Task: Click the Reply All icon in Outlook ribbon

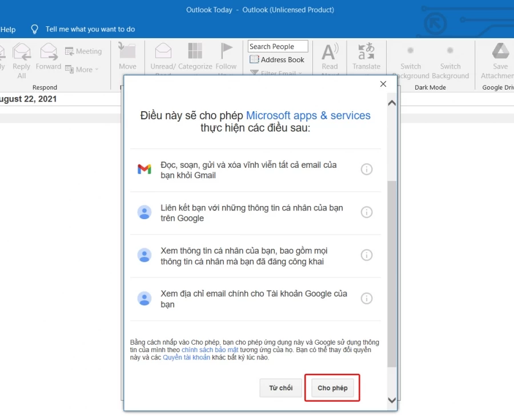Action: 22,51
